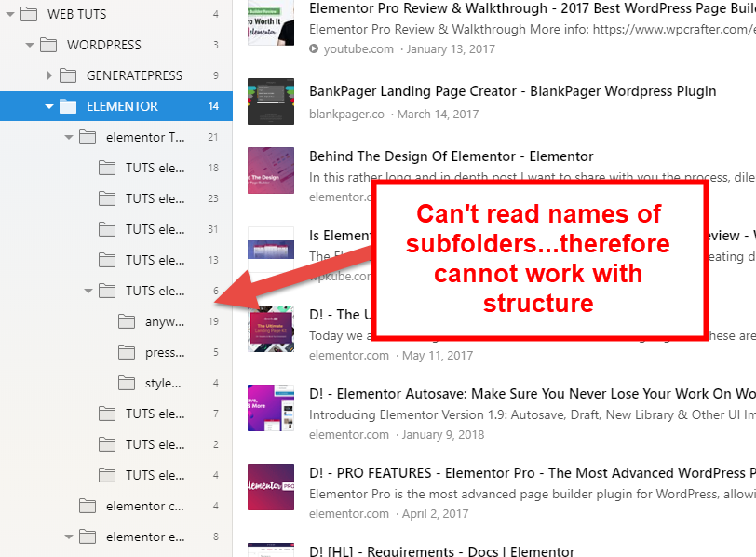Open 'D! - PRO FEATURES - Elementor Pro' bookmark
The image size is (756, 557).
click(x=533, y=473)
